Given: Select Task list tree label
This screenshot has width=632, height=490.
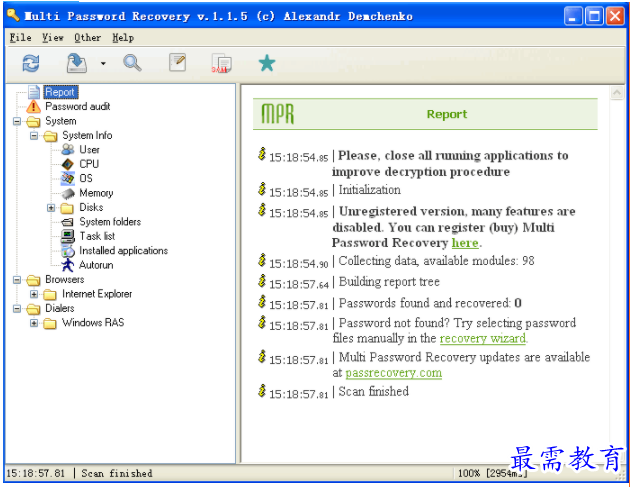Looking at the screenshot, I should (97, 236).
